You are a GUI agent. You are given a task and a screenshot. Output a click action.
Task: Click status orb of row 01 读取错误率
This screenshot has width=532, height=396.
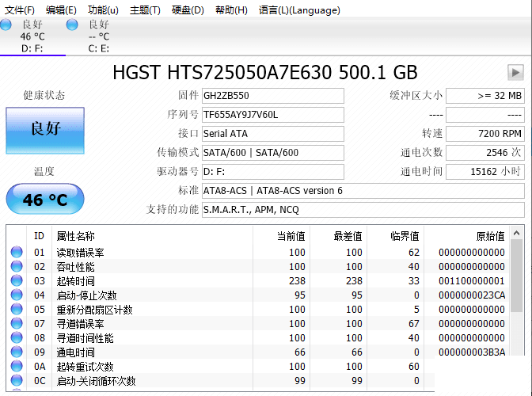tap(17, 252)
